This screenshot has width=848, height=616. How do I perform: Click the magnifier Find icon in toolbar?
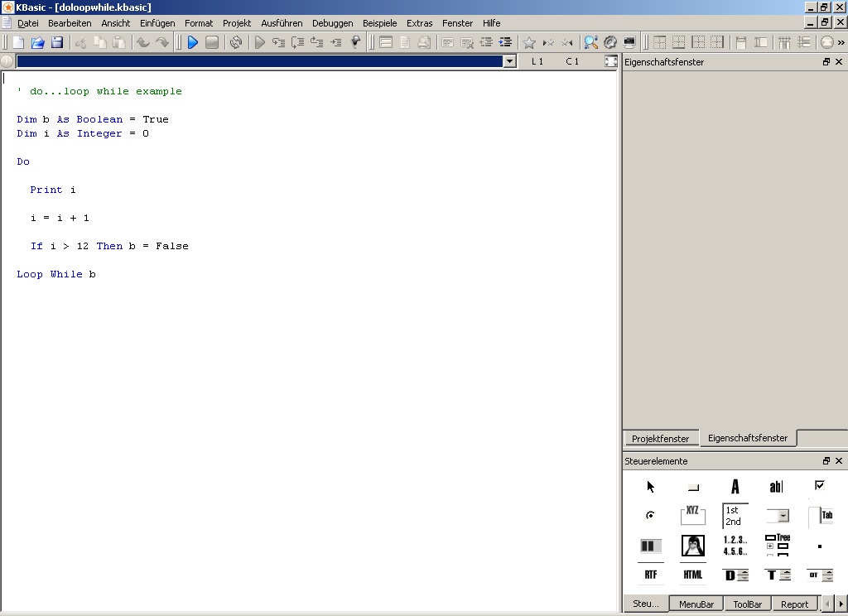tap(590, 42)
